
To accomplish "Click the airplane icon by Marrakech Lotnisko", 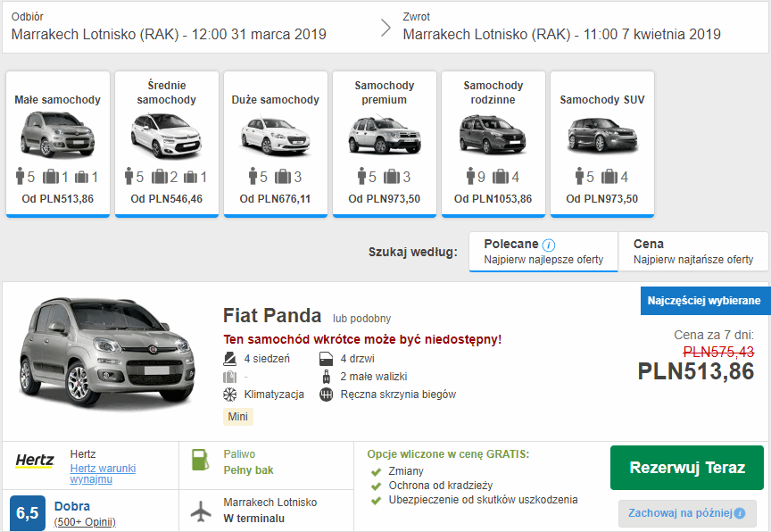I will [x=201, y=511].
